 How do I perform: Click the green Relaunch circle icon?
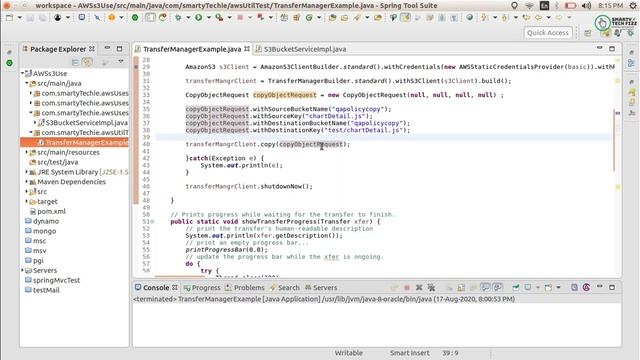point(135,18)
